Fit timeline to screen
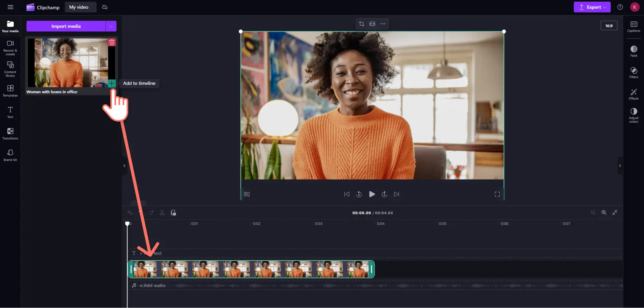The height and width of the screenshot is (308, 644). (615, 213)
